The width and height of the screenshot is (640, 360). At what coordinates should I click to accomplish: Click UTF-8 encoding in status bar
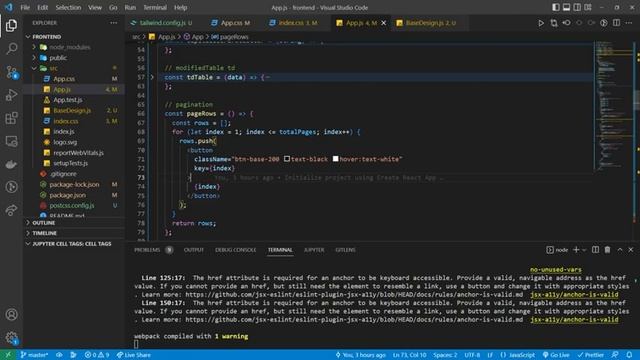point(472,355)
